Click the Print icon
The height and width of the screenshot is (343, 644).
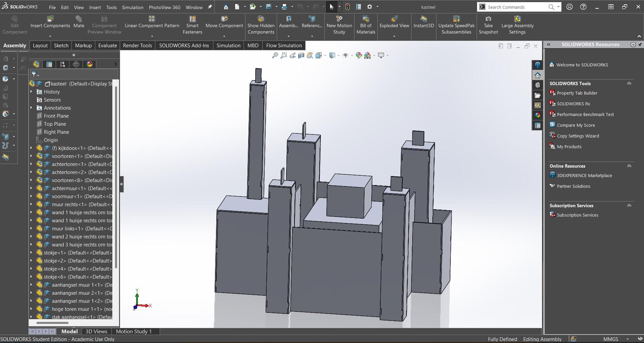(x=284, y=7)
